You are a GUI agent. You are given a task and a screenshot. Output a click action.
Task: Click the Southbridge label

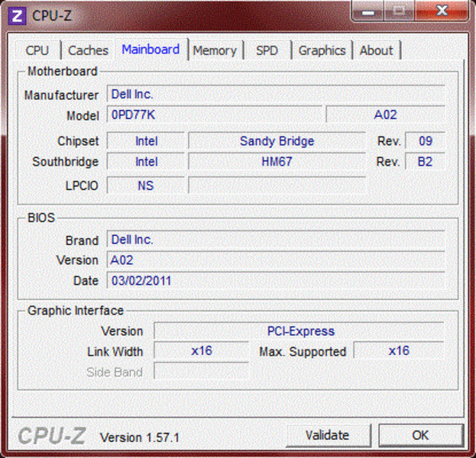pyautogui.click(x=66, y=162)
